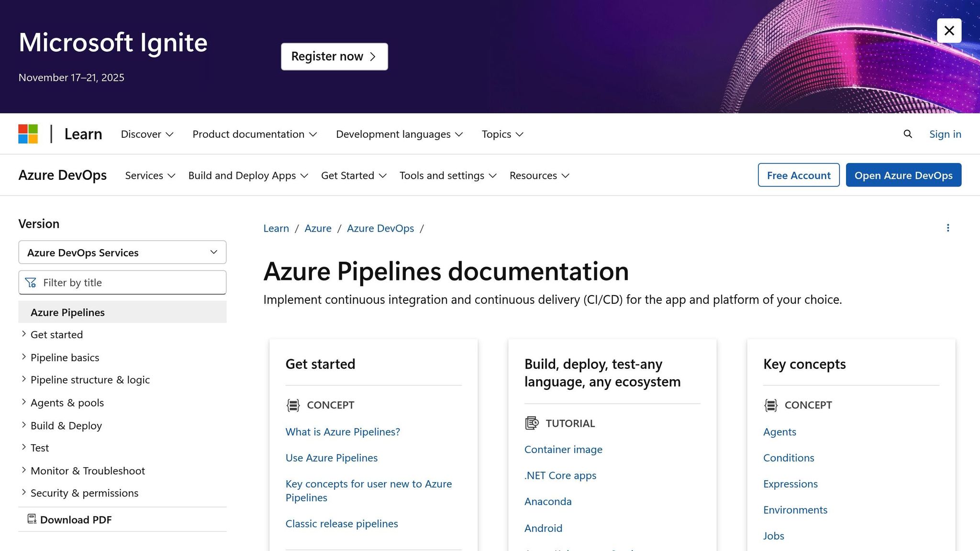980x551 pixels.
Task: Click the Learn brand link
Action: click(x=83, y=134)
